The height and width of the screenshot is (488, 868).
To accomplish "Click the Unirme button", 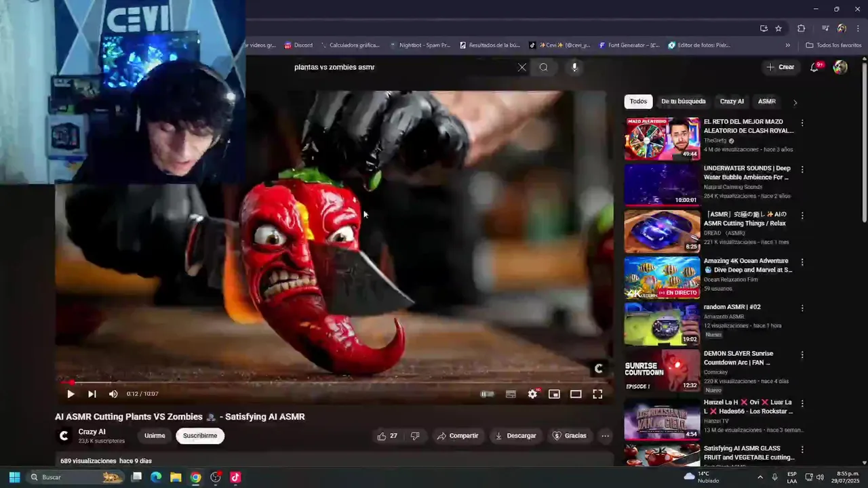I will (155, 436).
